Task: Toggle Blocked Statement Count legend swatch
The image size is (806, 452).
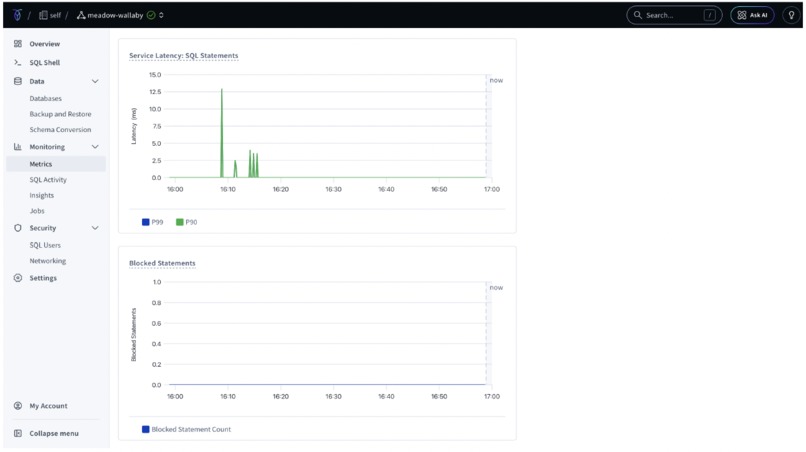Action: (x=145, y=429)
